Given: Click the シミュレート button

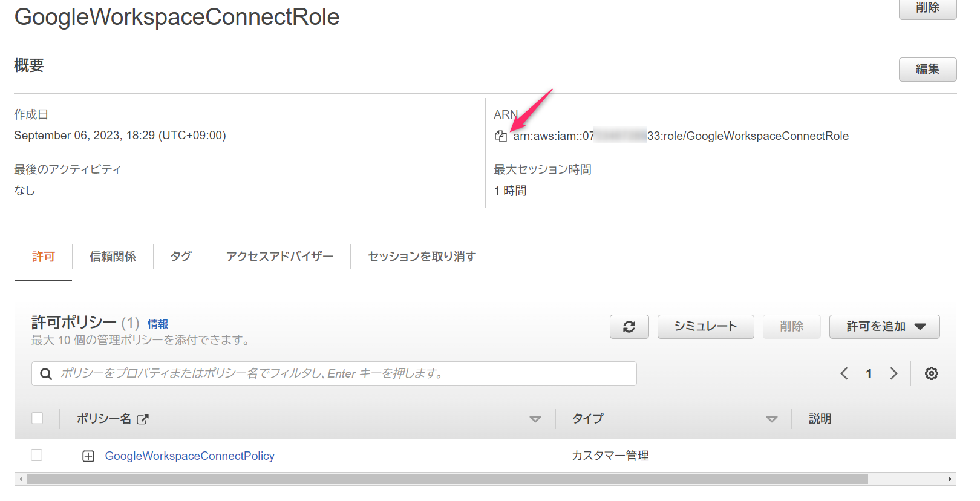Looking at the screenshot, I should (x=705, y=327).
